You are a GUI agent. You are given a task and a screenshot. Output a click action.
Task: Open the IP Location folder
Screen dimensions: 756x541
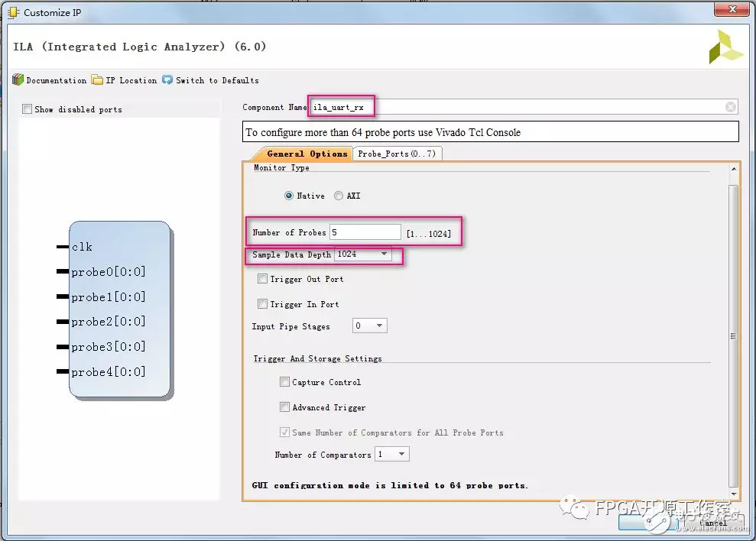pyautogui.click(x=125, y=80)
